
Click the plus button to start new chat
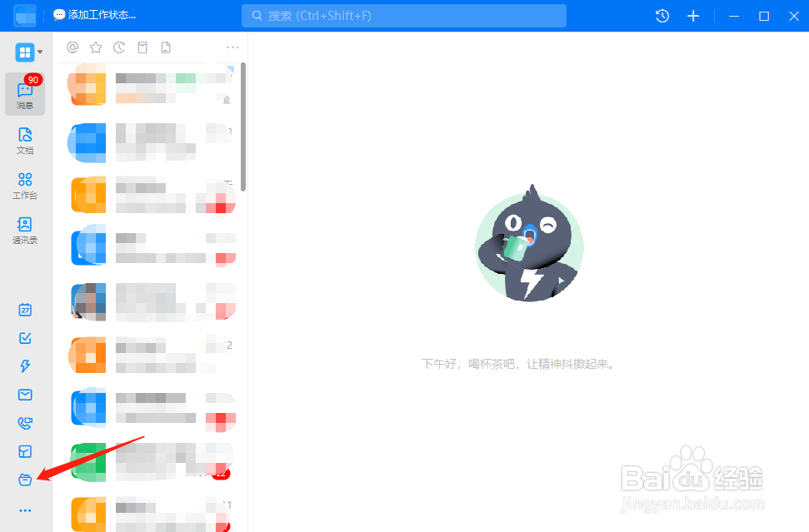[x=693, y=15]
